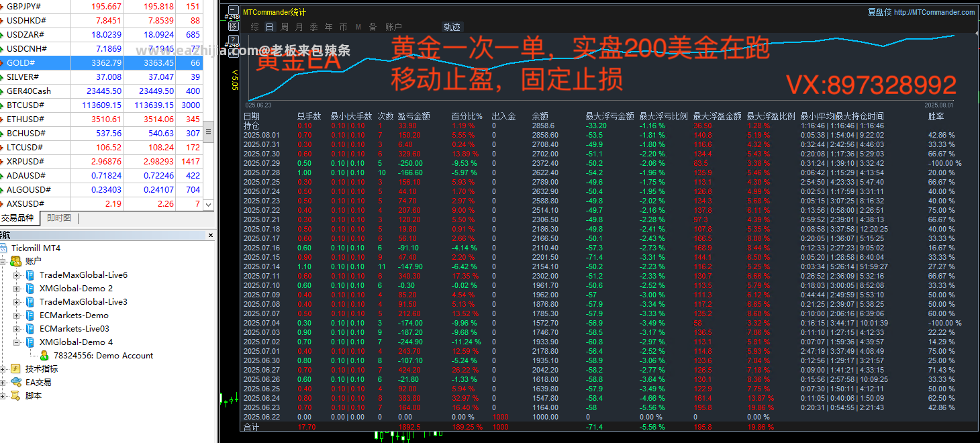Select the USDCNH# row in Market Watch

pyautogui.click(x=101, y=48)
